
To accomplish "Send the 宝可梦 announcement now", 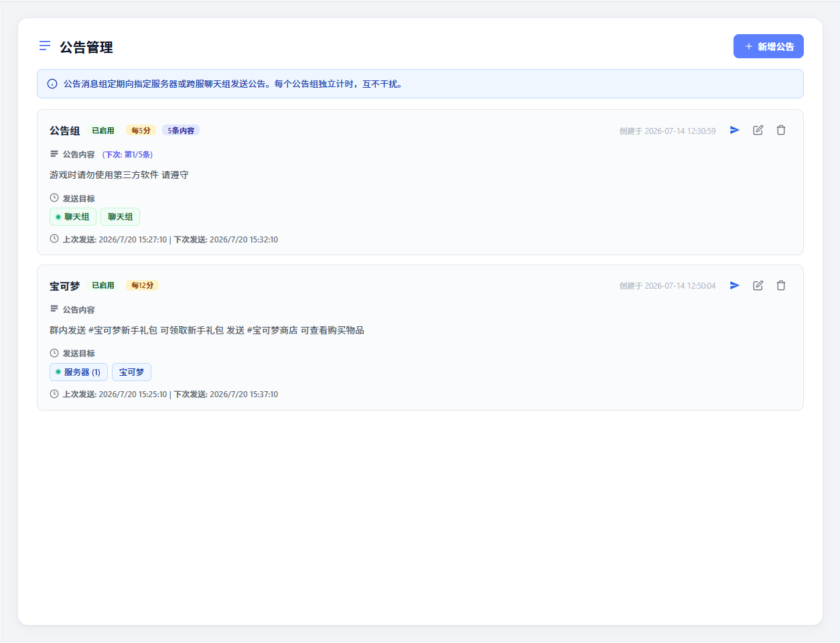I will point(735,285).
